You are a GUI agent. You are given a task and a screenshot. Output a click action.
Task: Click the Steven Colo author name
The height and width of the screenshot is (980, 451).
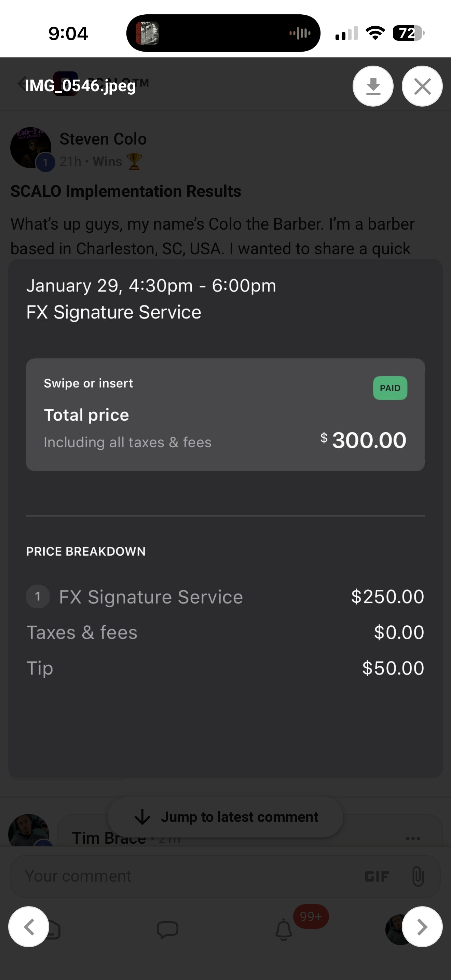tap(103, 139)
